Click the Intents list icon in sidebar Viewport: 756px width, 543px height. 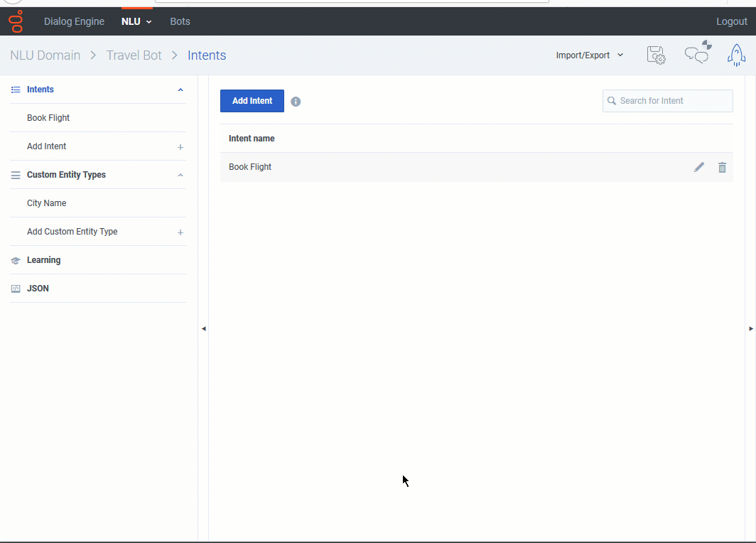(16, 90)
